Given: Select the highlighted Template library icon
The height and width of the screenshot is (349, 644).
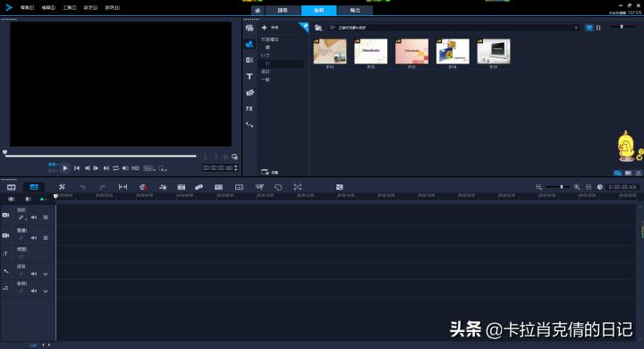Looking at the screenshot, I should 250,44.
